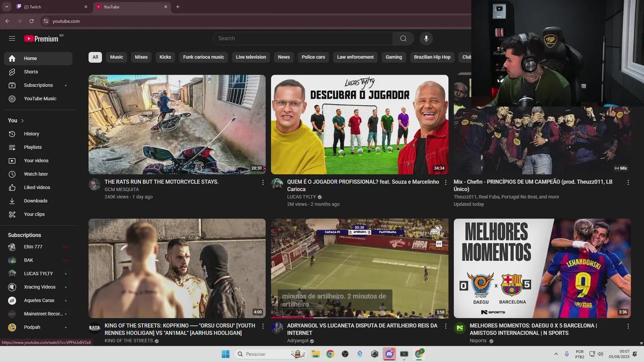Open browser tab search dropdown
Screen dimensions: 644x362
(7, 7)
